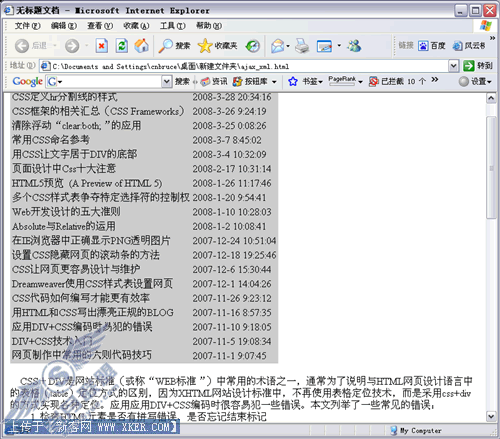Viewport: 500px width, 439px height.
Task: Click row 'CSS代码如何编写才能更有效率'
Action: pos(144,298)
